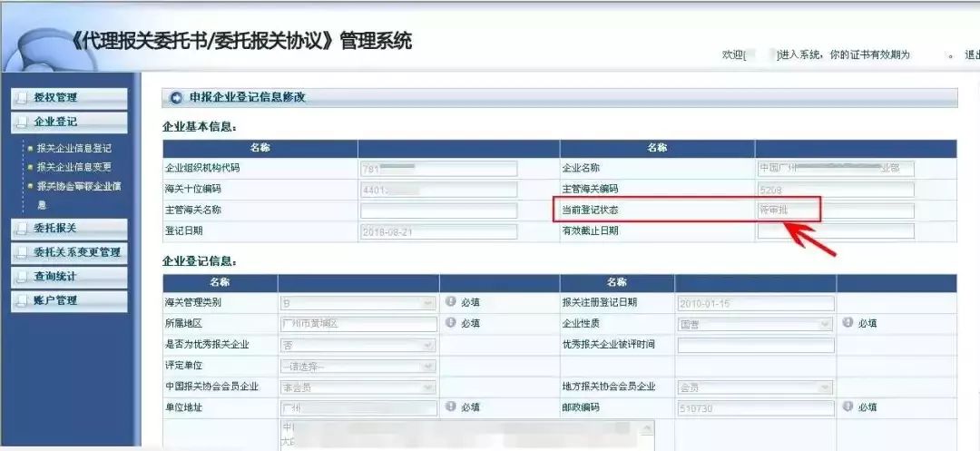Click the 报关企业信息登记 link

(x=73, y=148)
